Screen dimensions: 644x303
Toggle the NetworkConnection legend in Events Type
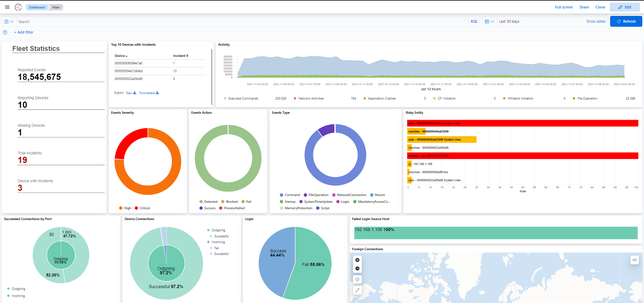(351, 195)
